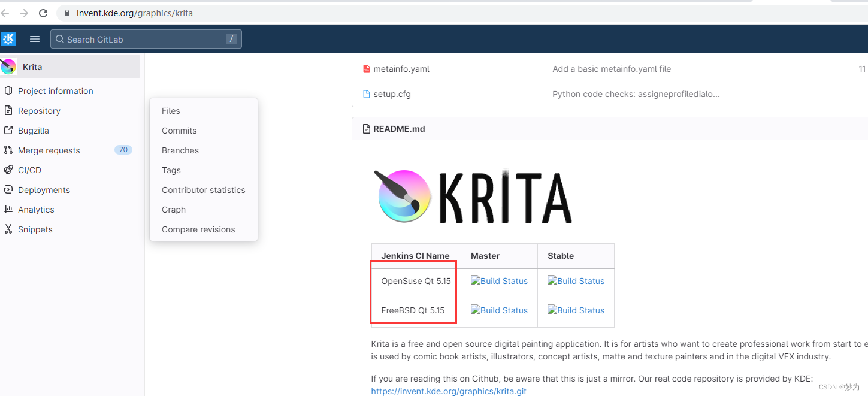Click the Krita logo image in README

473,197
